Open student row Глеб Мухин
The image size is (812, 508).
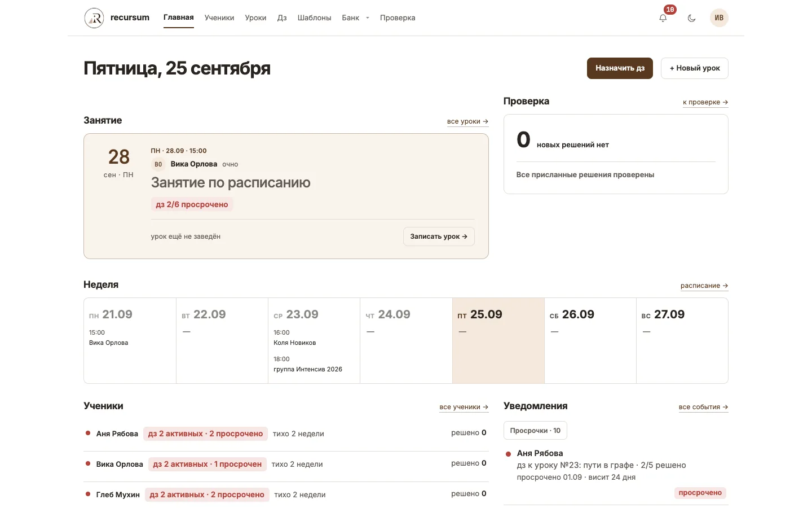(286, 494)
